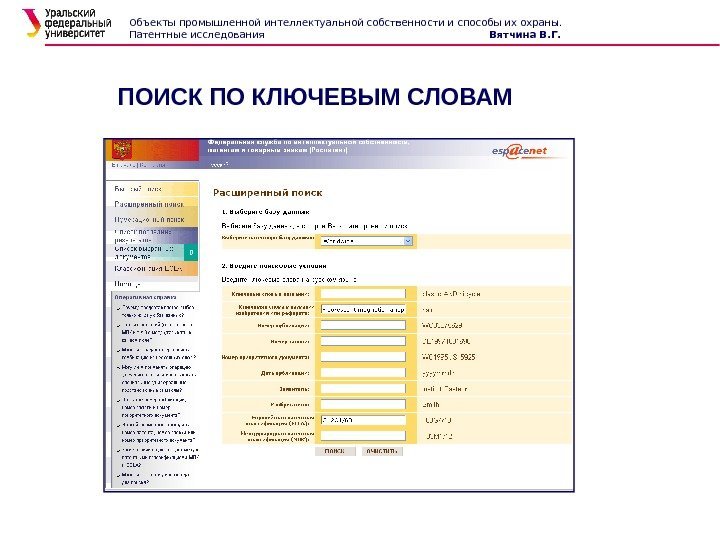
Task: Click the ПОИСК button
Action: [x=335, y=451]
